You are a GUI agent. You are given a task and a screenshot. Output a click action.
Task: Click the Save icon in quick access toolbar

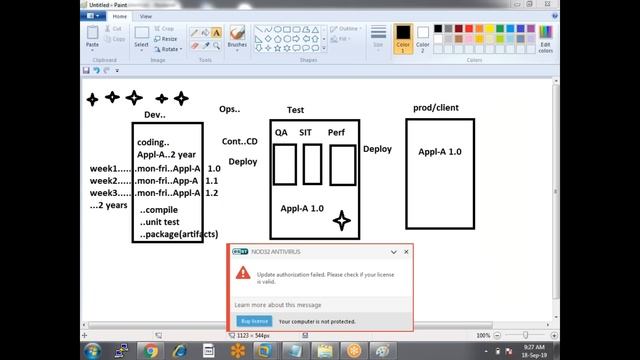(x=86, y=70)
